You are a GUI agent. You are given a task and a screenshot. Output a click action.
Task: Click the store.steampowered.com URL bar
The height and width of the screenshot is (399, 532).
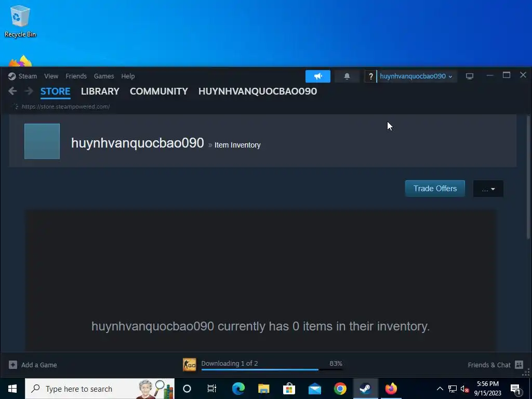(65, 107)
